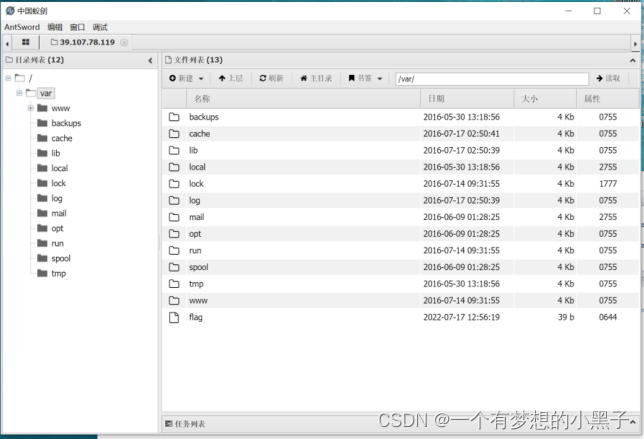Image resolution: width=644 pixels, height=439 pixels.
Task: Click the run folder icon in file list
Action: coord(174,251)
